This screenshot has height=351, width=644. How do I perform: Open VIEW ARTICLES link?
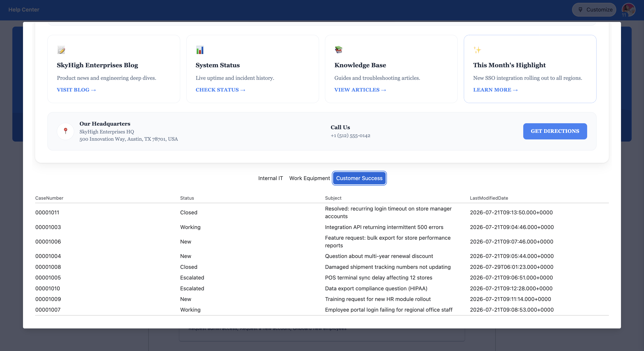point(360,90)
